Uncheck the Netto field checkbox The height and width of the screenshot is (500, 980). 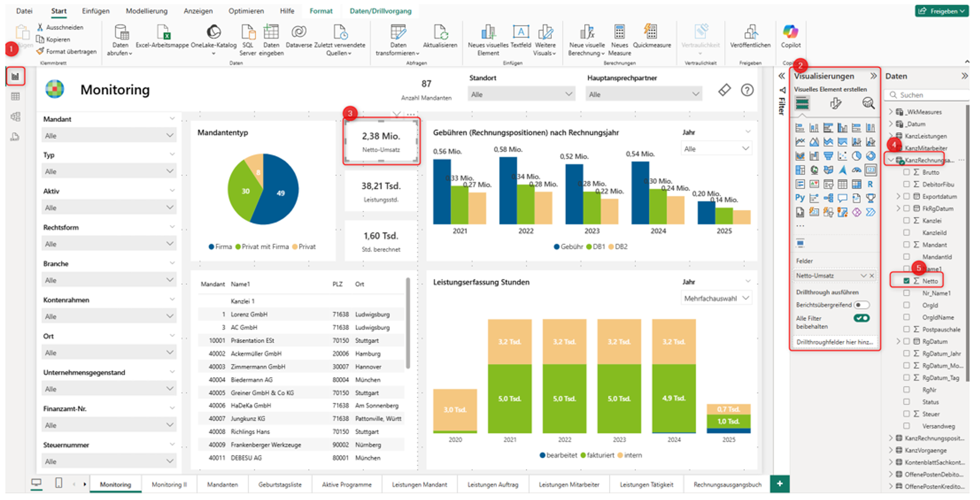coord(906,281)
